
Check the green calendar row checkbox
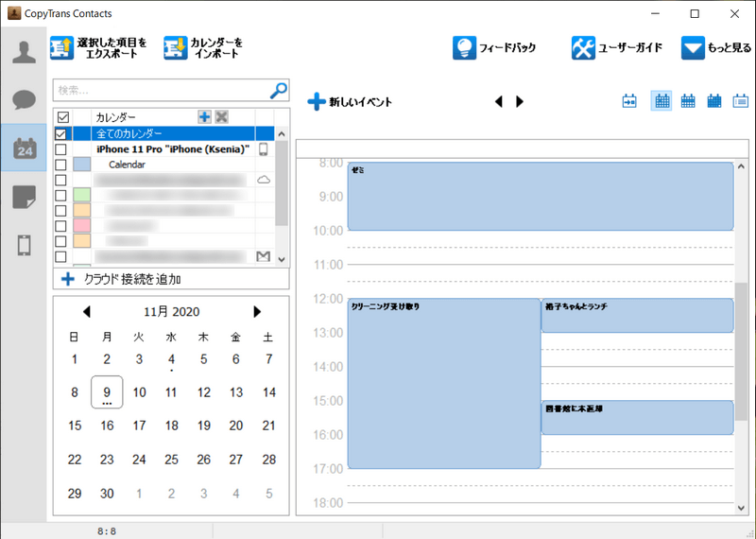pos(60,196)
